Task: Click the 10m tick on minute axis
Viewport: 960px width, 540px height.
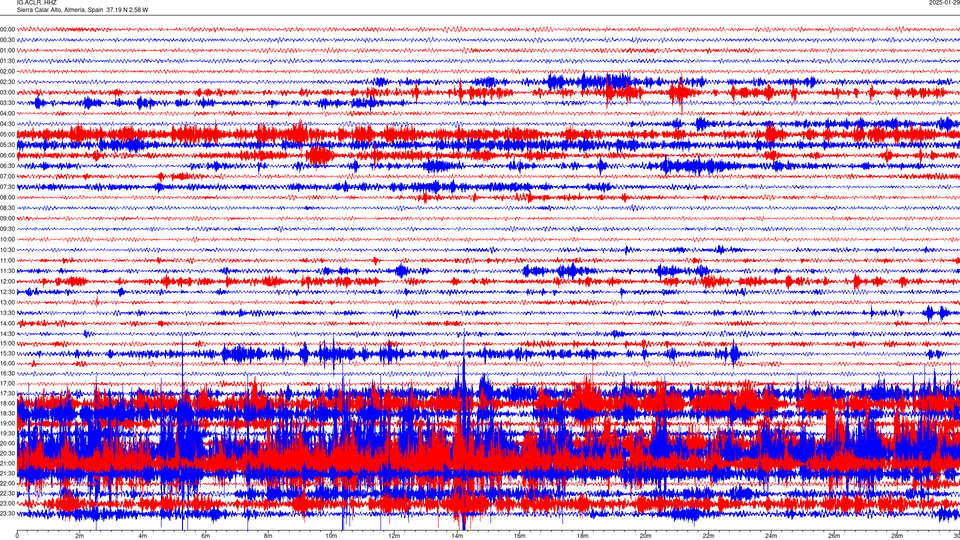Action: click(x=331, y=536)
